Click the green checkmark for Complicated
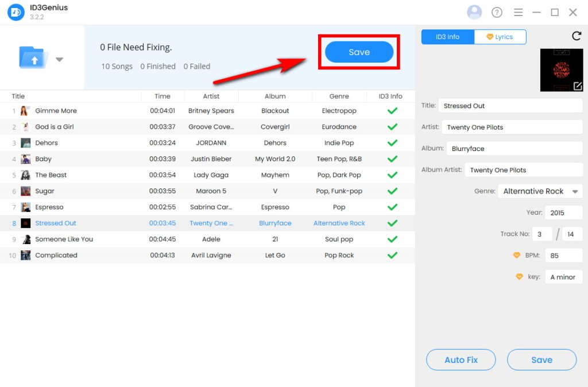Image resolution: width=588 pixels, height=387 pixels. pos(392,255)
